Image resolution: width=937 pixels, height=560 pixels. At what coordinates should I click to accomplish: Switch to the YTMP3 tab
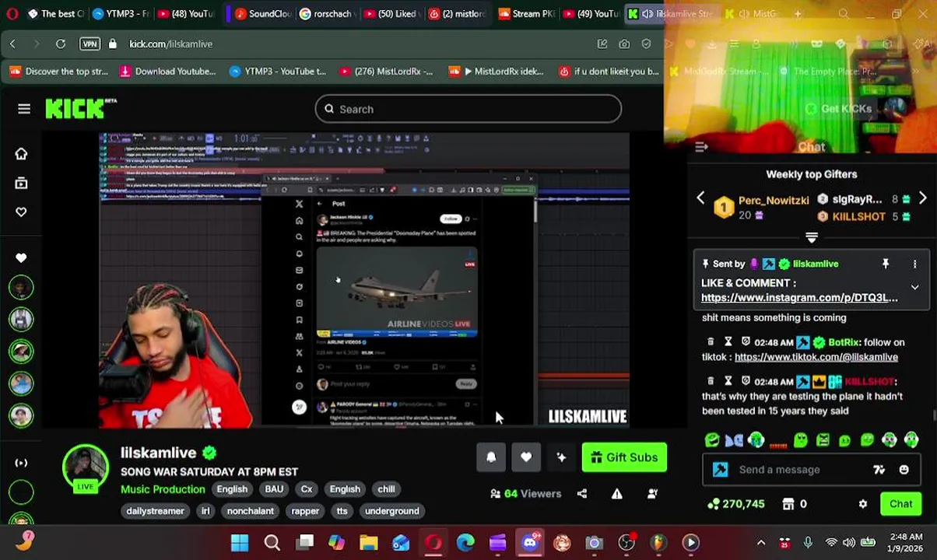pos(121,13)
